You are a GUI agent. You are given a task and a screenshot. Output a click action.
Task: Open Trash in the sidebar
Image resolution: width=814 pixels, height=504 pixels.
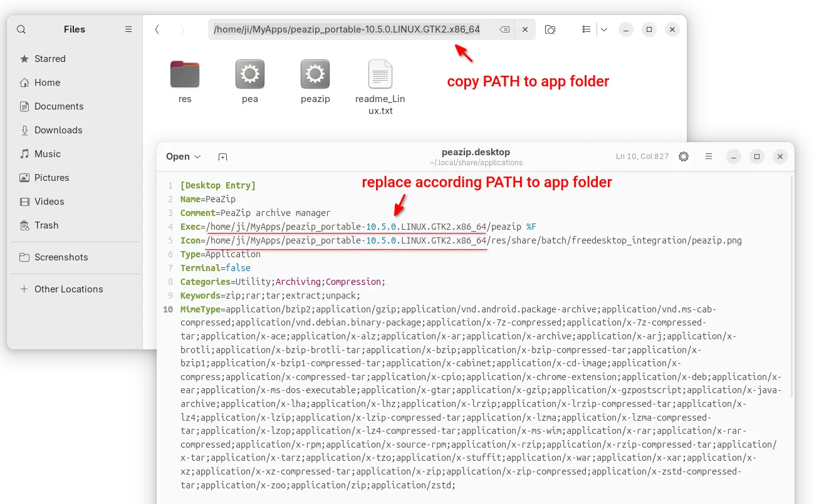[75, 225]
